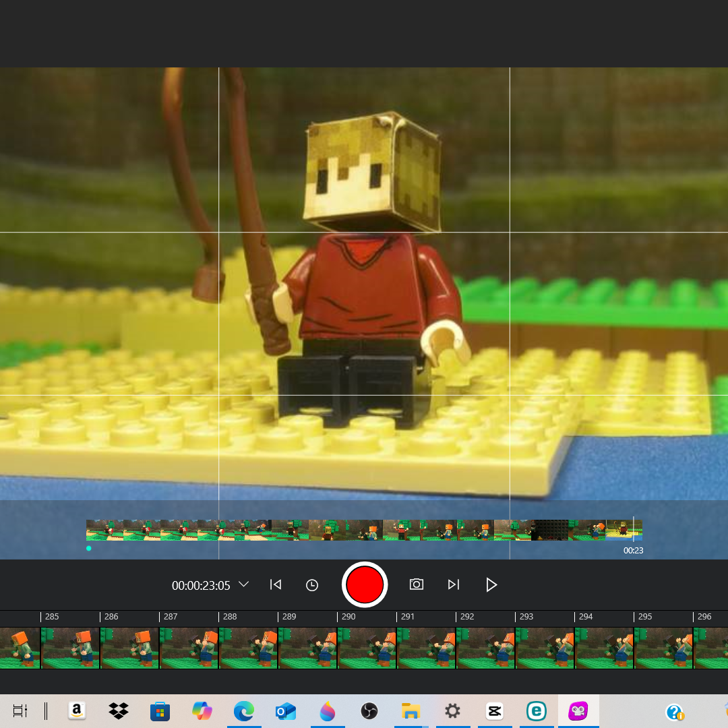Take a snapshot with the camera icon
728x728 pixels.
pos(417,584)
